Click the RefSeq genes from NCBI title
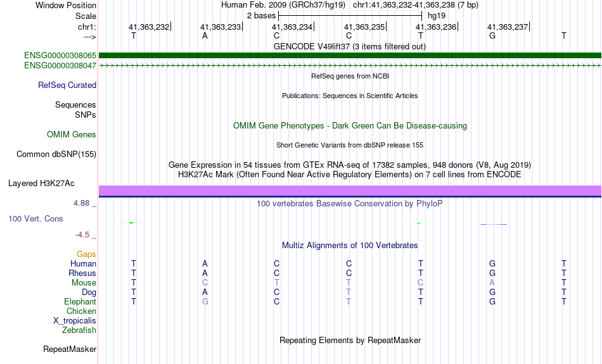This screenshot has height=364, width=602. [350, 77]
